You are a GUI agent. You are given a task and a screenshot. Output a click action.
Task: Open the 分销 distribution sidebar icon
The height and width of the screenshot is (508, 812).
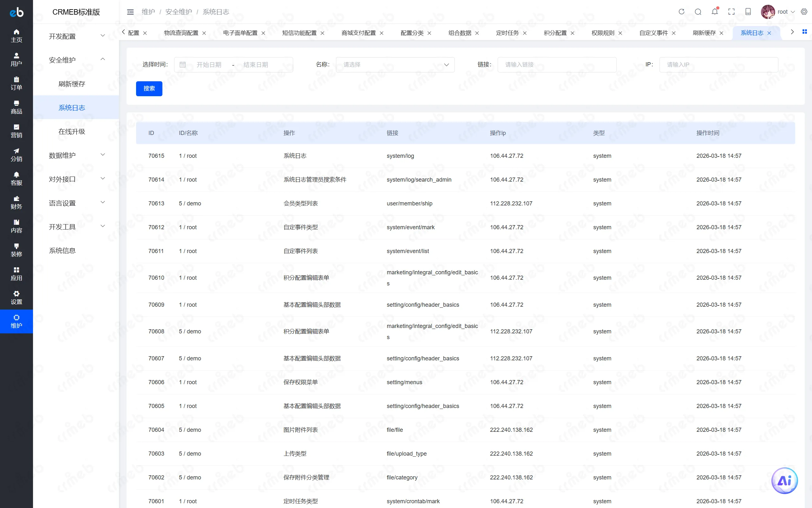[x=16, y=155]
